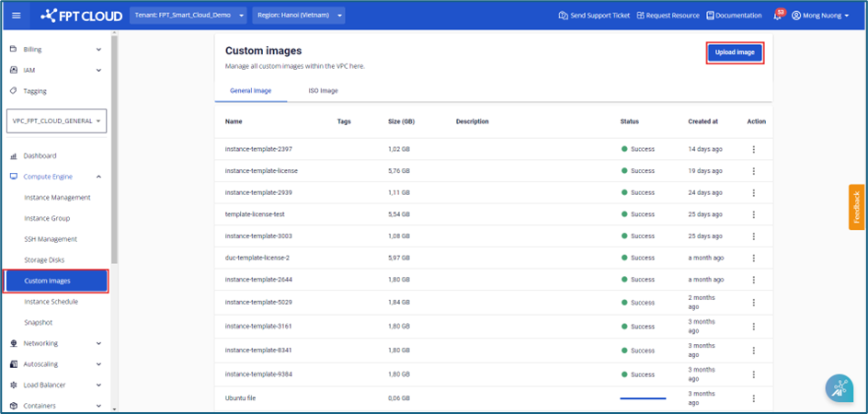868x414 pixels.
Task: Click the Upload image button
Action: pyautogui.click(x=735, y=52)
